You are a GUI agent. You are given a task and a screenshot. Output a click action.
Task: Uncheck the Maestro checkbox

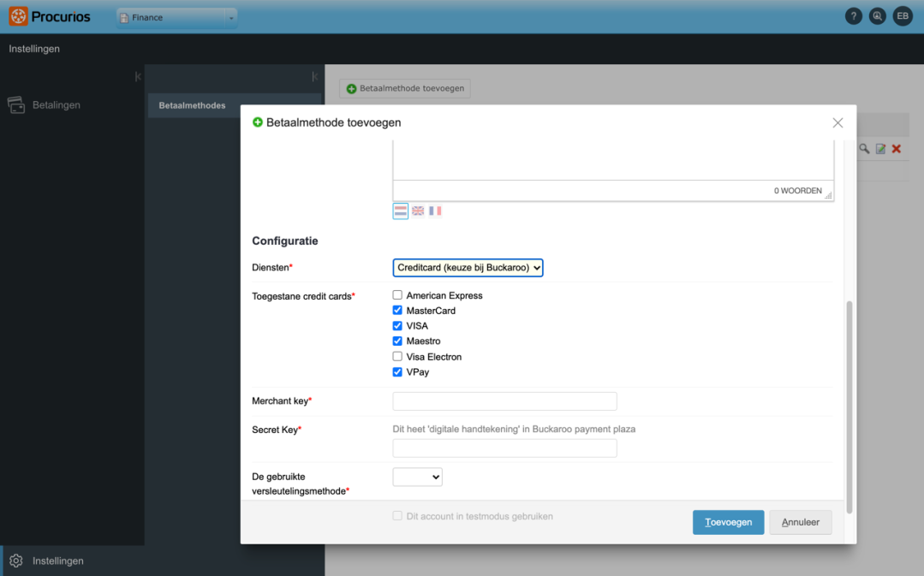tap(397, 341)
